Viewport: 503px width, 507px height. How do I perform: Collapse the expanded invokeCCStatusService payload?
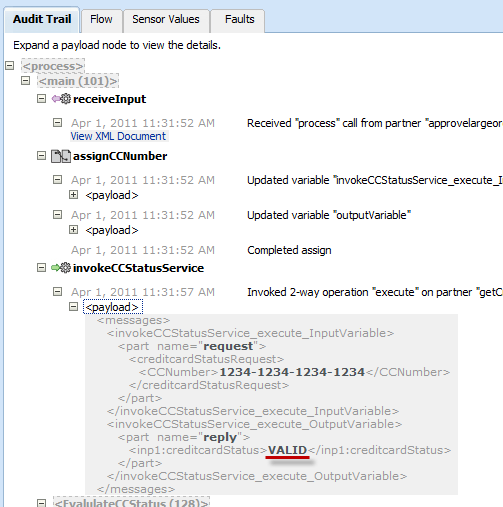(x=73, y=307)
